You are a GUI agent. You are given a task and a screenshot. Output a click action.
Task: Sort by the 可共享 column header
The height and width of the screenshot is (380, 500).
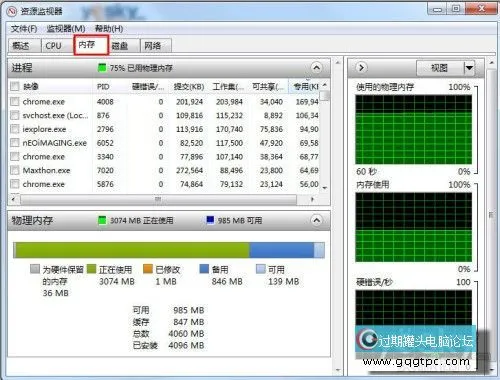click(x=268, y=87)
